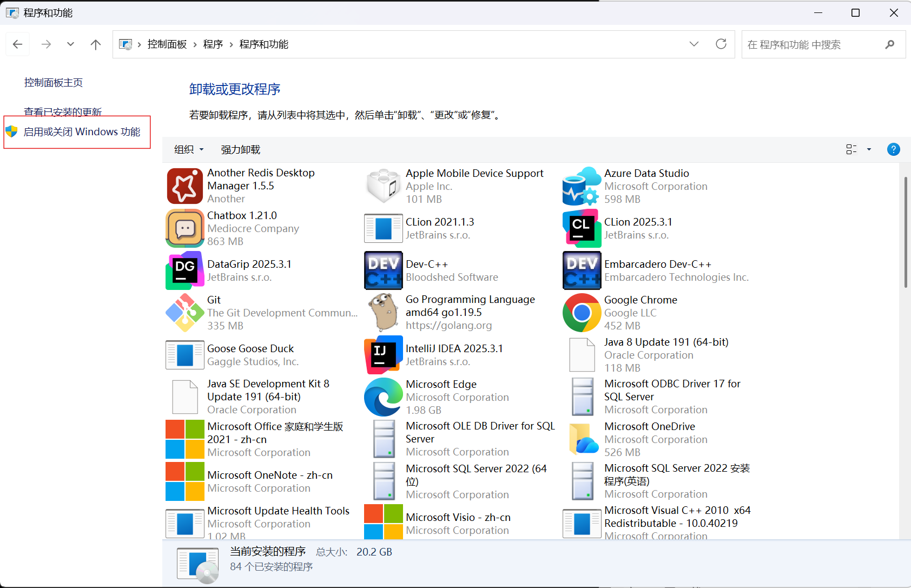Open help with the question mark icon
Viewport: 911px width, 588px height.
click(894, 149)
